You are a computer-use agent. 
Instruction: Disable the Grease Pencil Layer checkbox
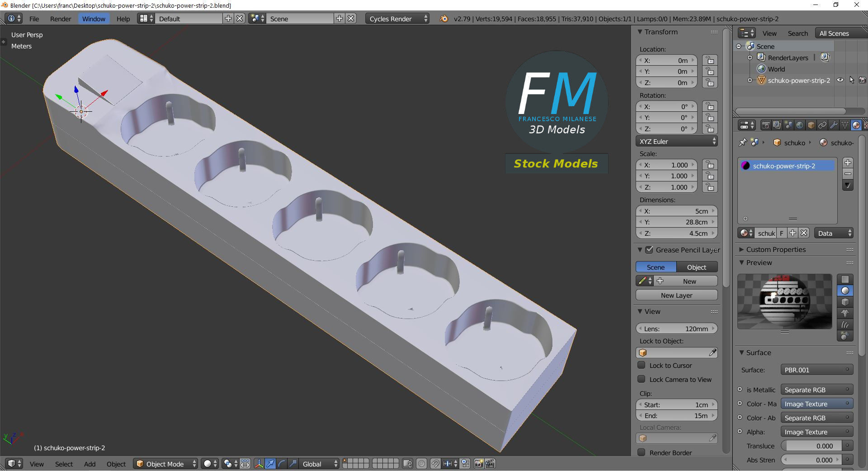[x=649, y=250]
